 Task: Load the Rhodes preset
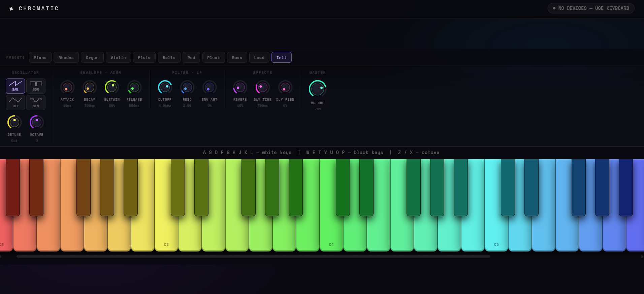(x=66, y=58)
